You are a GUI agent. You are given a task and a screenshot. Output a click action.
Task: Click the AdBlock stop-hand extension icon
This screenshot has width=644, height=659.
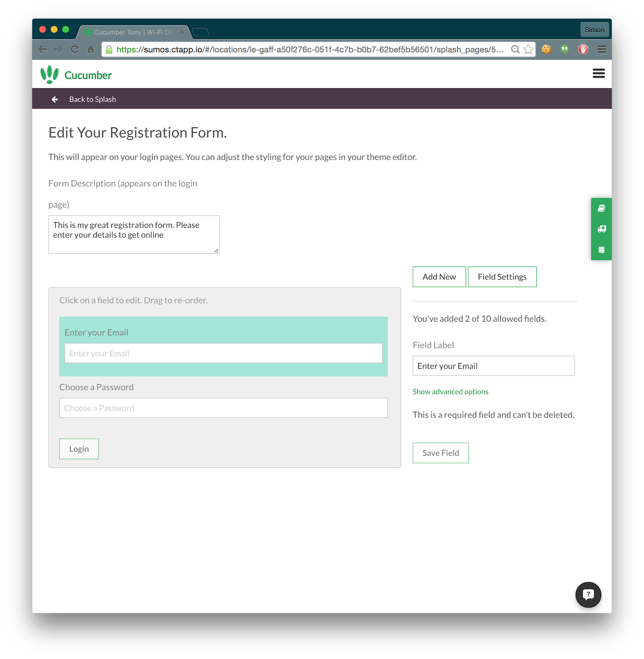coord(583,50)
